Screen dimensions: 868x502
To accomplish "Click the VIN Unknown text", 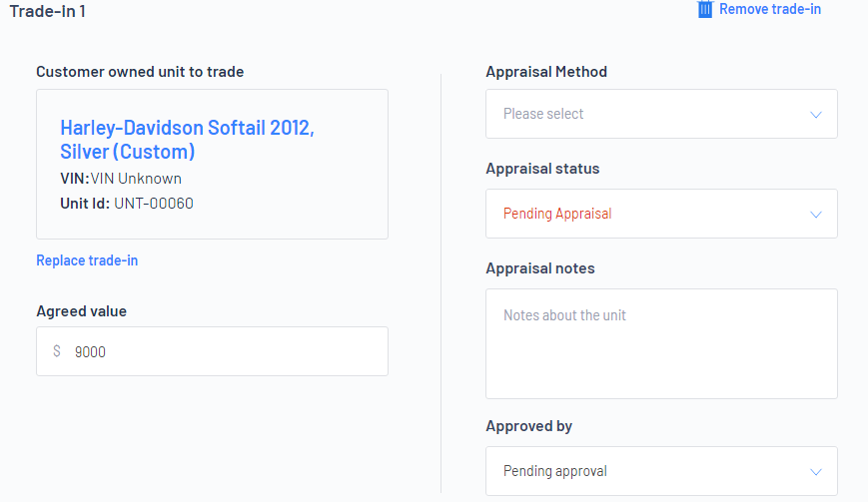I will point(136,179).
